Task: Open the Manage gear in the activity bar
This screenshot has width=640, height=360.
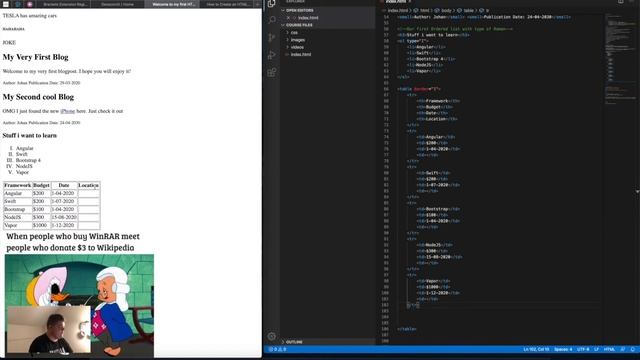Action: (x=272, y=336)
